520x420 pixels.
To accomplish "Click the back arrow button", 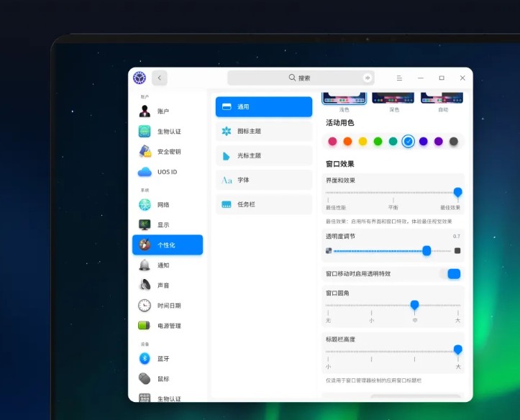I will [159, 78].
